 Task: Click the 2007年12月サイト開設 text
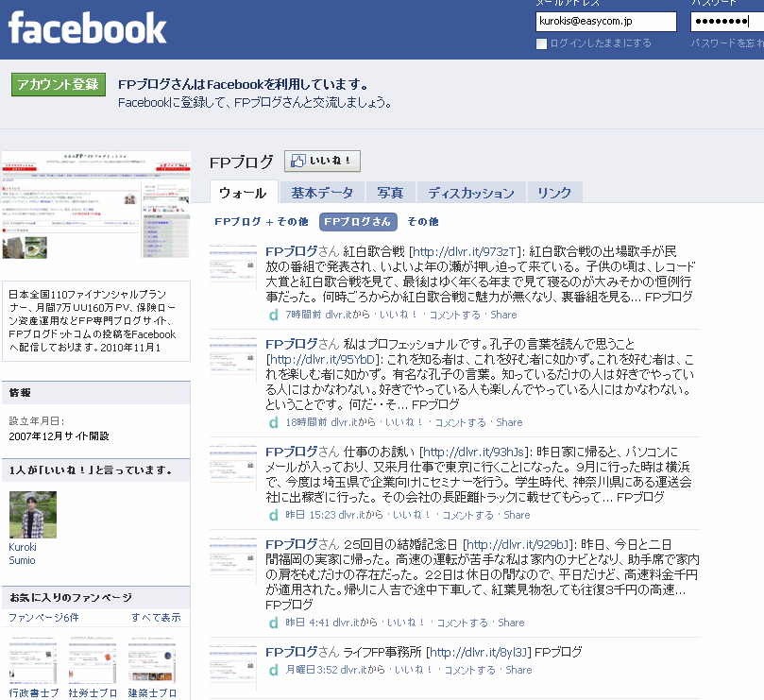(x=59, y=436)
